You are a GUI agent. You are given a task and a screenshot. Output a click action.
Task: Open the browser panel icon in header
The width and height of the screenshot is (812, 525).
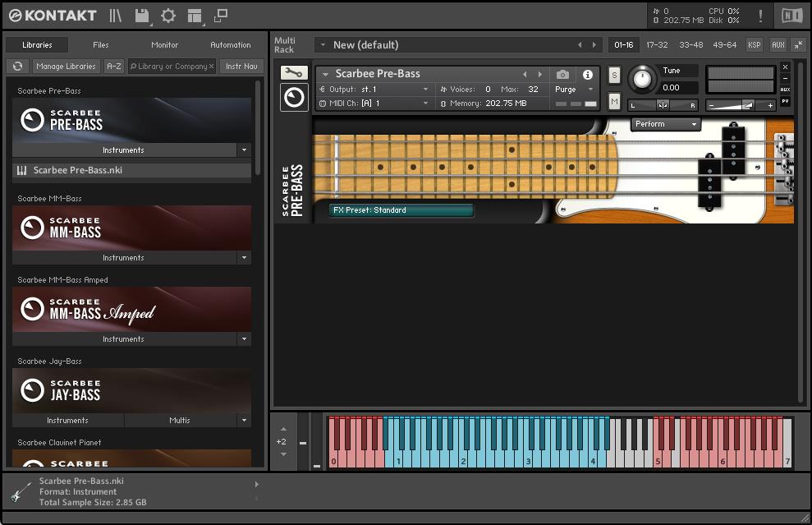[116, 16]
